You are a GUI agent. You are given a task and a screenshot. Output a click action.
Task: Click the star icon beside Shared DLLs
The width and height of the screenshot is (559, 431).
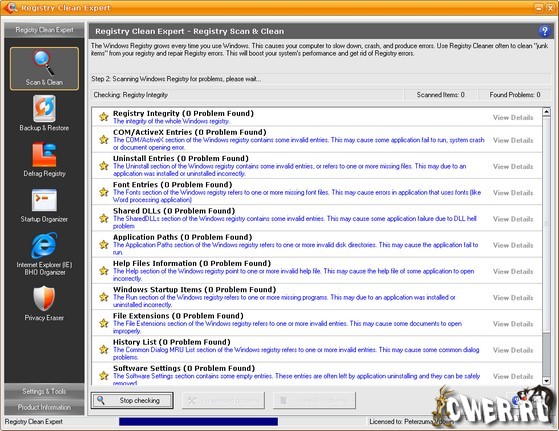click(x=104, y=218)
